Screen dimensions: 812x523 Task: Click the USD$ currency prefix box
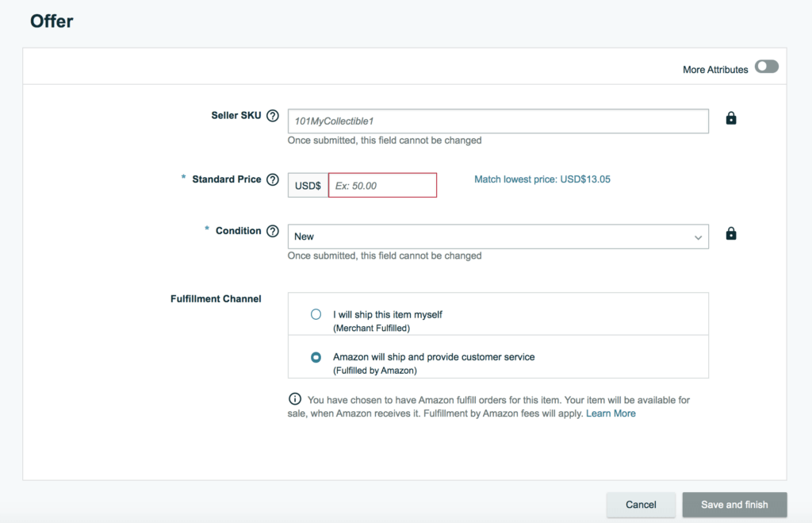click(308, 186)
